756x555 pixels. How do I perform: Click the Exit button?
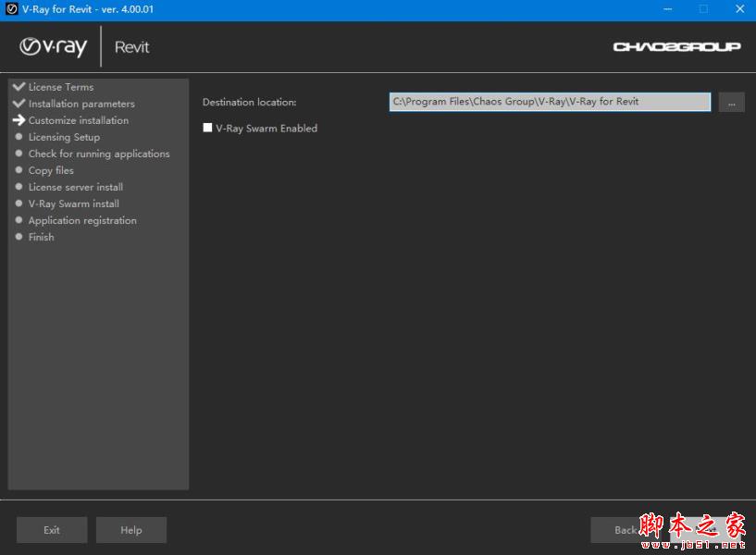coord(52,530)
